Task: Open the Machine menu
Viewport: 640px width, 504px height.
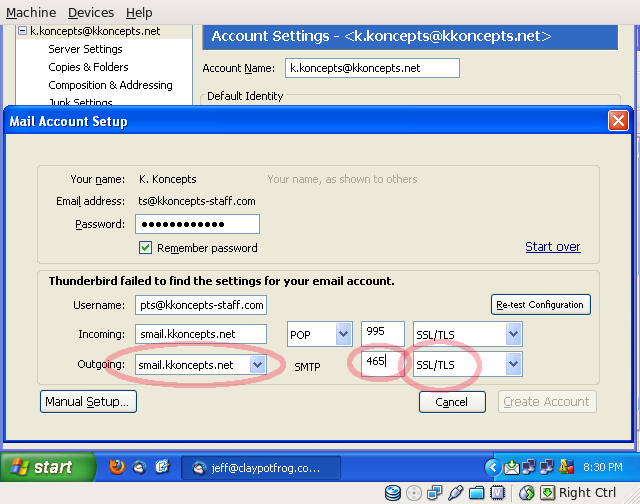Action: click(x=31, y=13)
